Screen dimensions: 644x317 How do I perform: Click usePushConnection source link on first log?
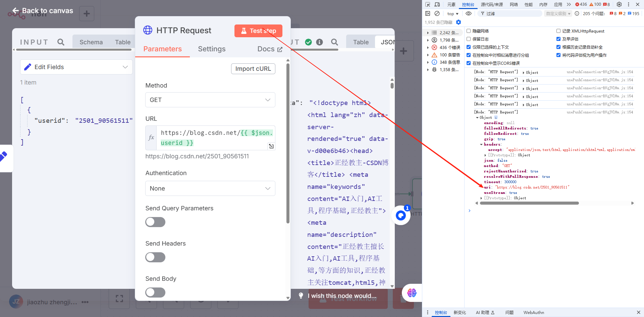coord(600,72)
